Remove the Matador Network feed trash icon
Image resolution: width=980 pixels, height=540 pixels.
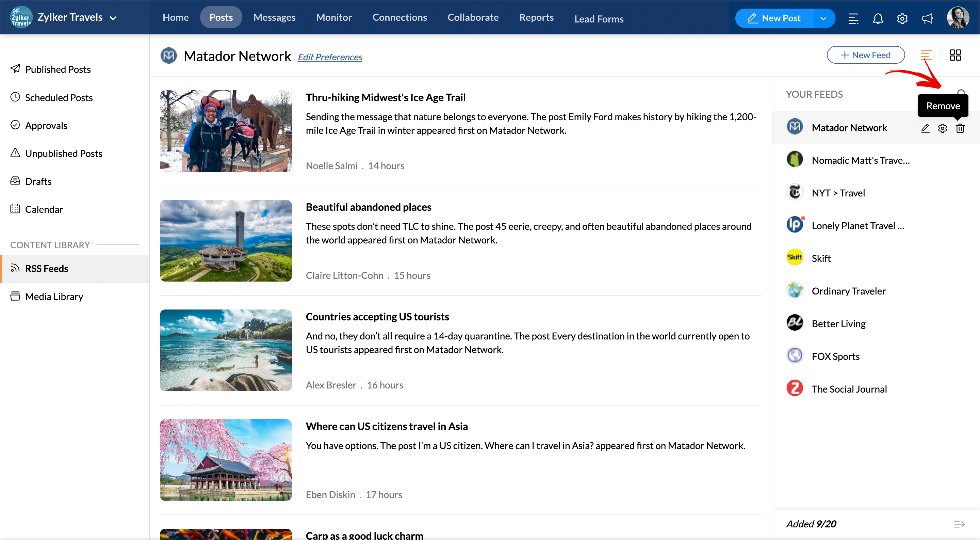pyautogui.click(x=960, y=128)
